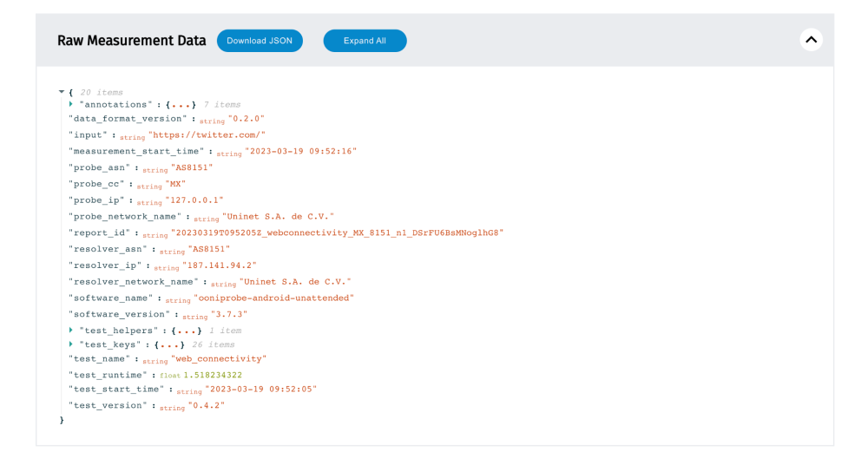Expand the annotations node arrow

(70, 104)
